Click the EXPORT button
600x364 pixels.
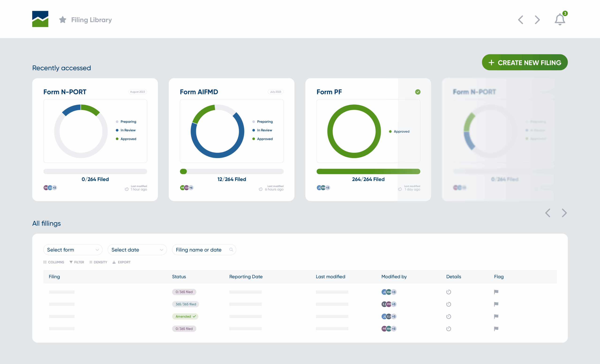click(x=121, y=262)
